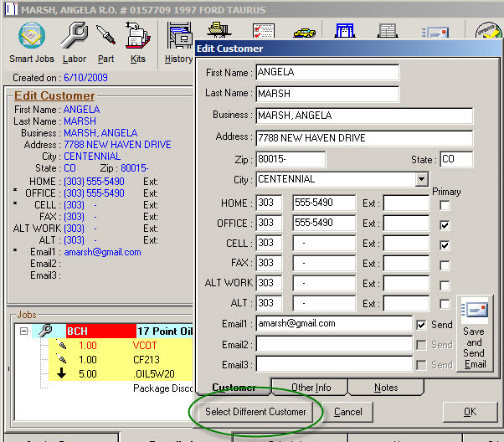Click the Save and Send Email icon
Image resolution: width=504 pixels, height=442 pixels.
(x=475, y=312)
